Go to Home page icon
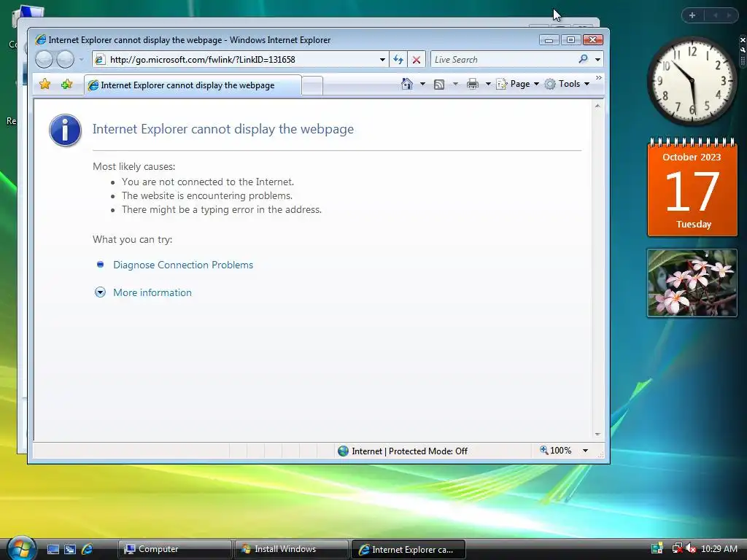 [x=407, y=84]
